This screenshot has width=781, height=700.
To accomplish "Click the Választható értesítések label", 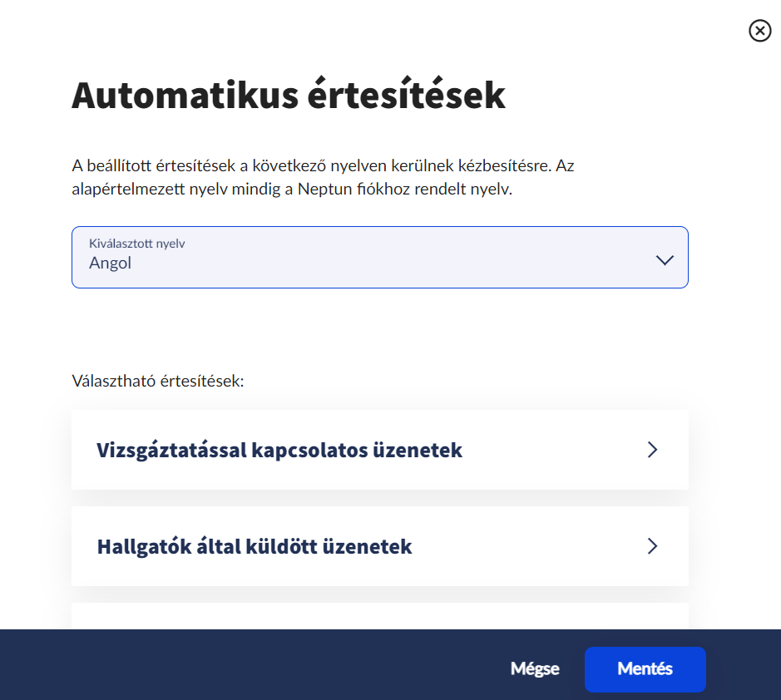I will click(158, 382).
